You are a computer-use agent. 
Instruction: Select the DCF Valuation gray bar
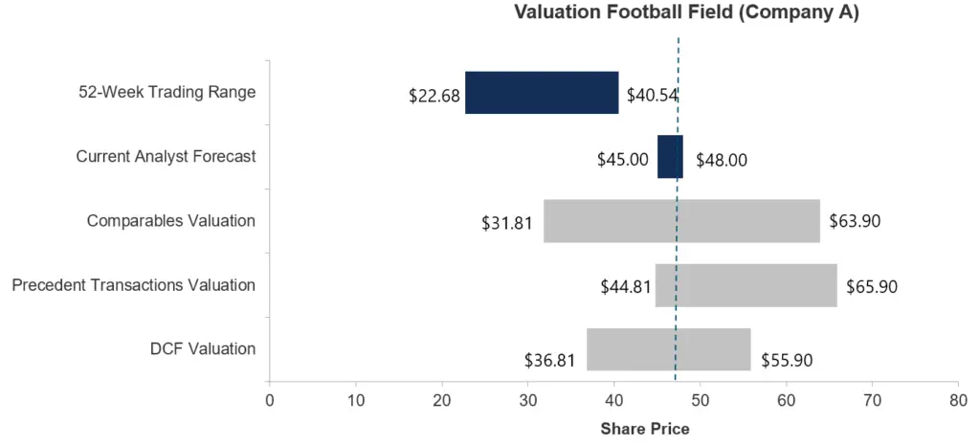669,349
